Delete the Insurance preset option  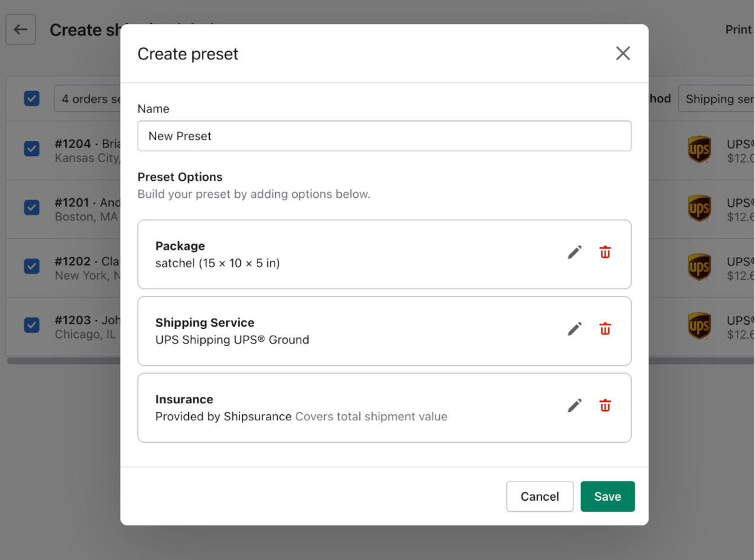(605, 406)
